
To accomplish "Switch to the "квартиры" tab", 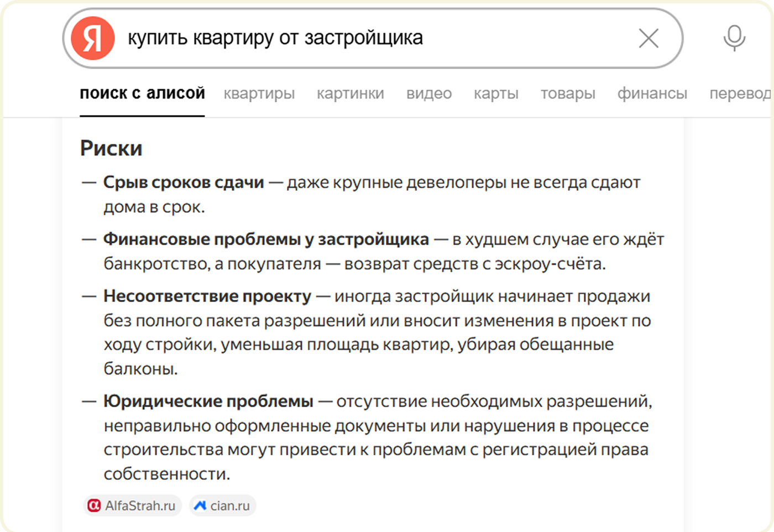I will coord(259,93).
